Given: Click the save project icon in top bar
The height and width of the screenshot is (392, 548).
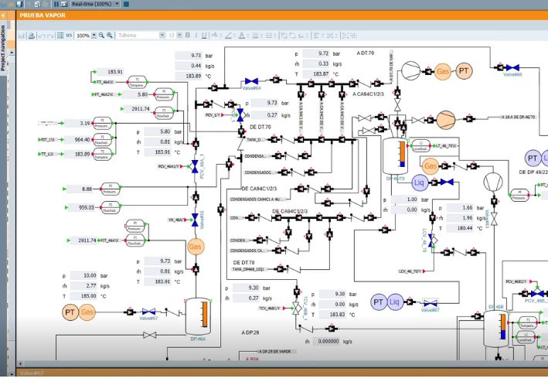Looking at the screenshot, I should (x=19, y=4).
